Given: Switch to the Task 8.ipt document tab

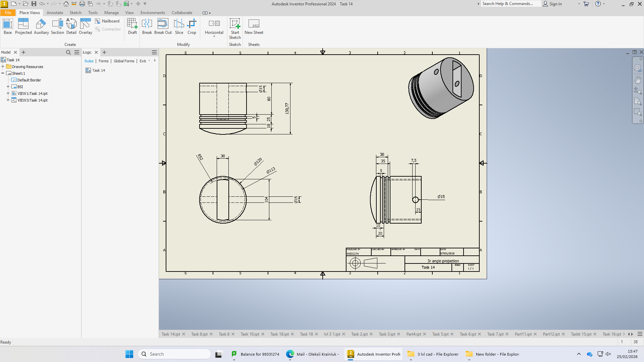Looking at the screenshot, I should click(x=199, y=334).
